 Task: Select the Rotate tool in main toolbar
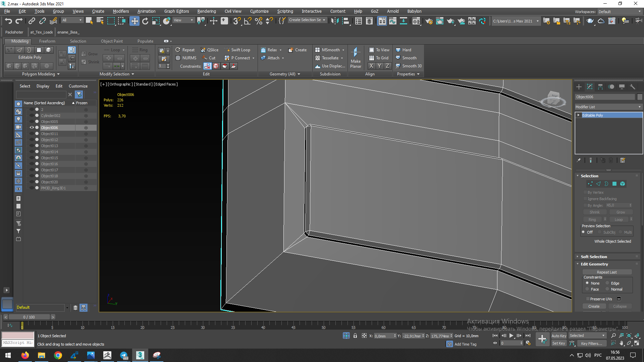[x=145, y=21]
